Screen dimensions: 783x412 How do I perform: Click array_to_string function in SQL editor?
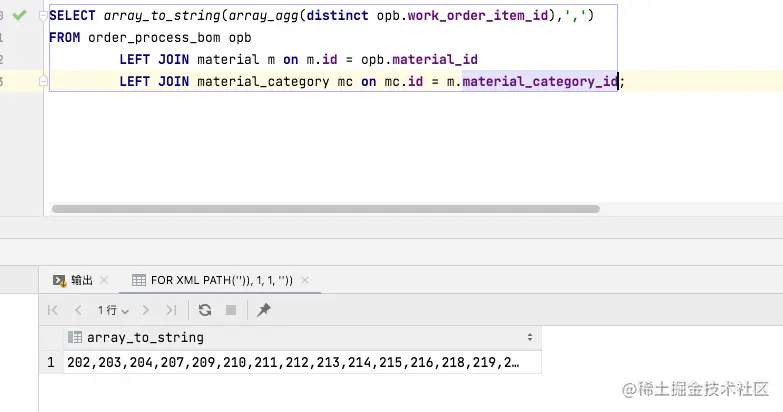click(x=162, y=15)
